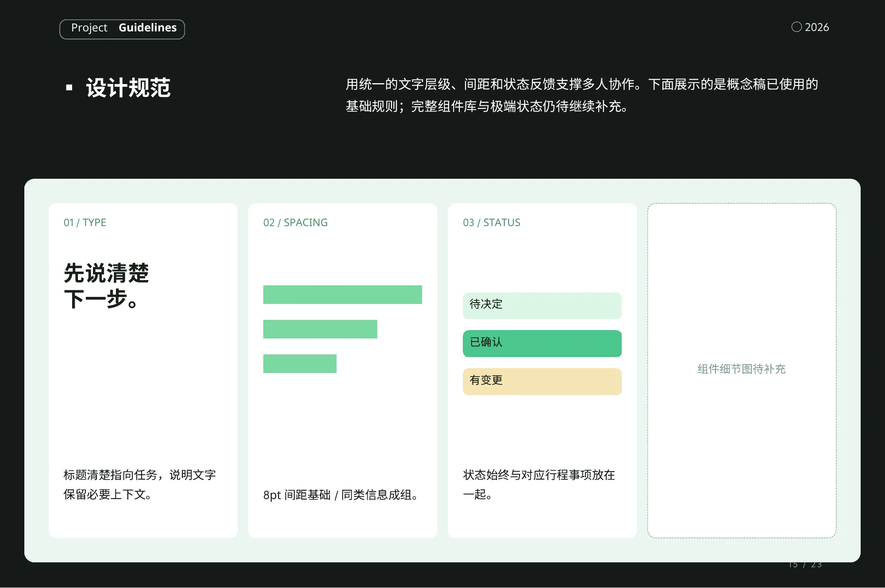The width and height of the screenshot is (885, 588).
Task: Click the intro paragraph starting 用统一的文字层级
Action: [x=581, y=95]
